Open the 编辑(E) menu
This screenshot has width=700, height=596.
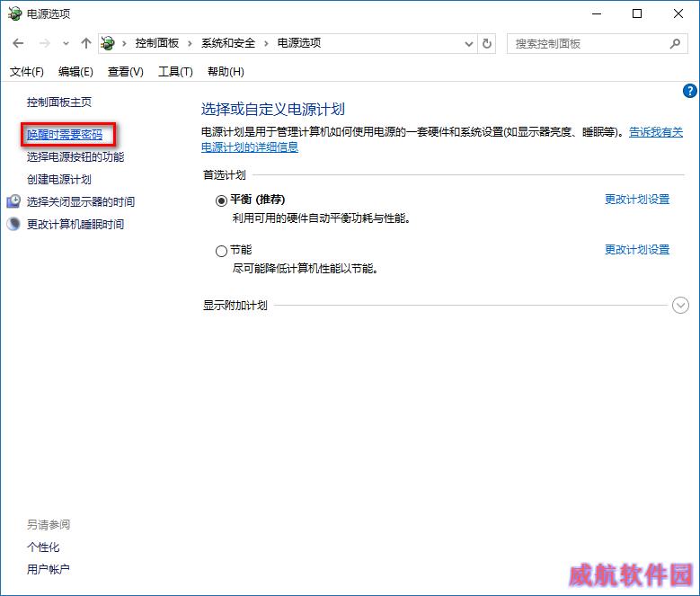pos(75,71)
